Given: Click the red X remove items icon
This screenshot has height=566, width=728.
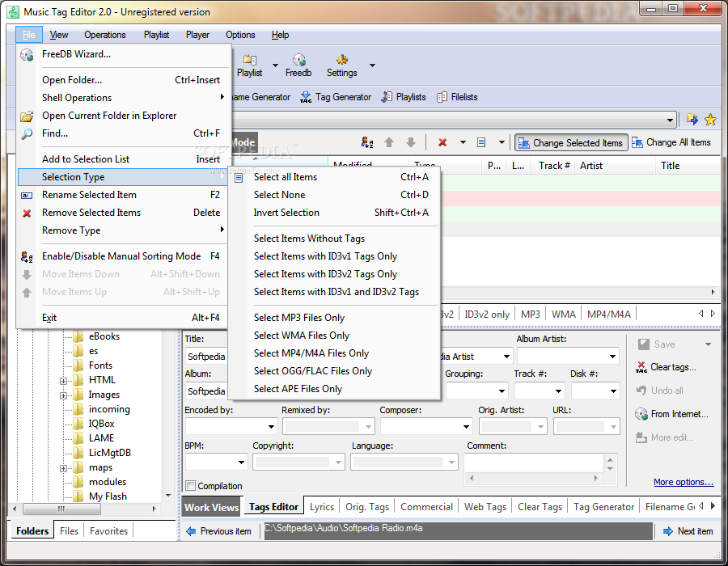Looking at the screenshot, I should click(x=442, y=142).
